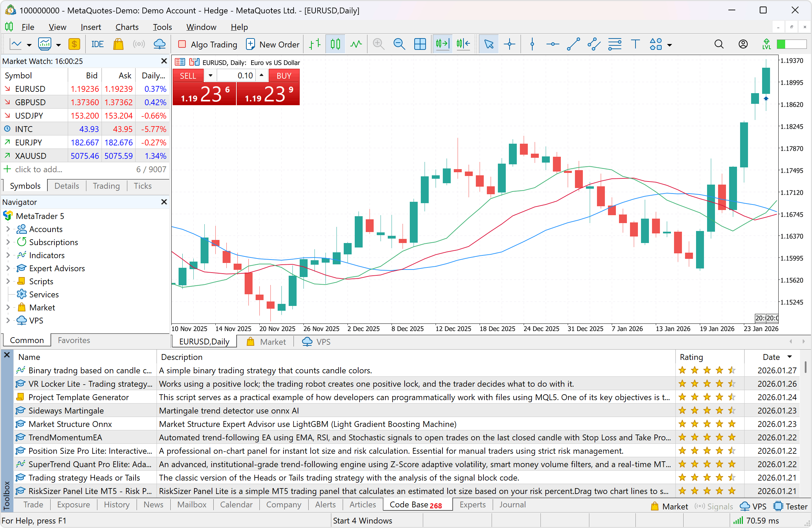Viewport: 812px width, 528px height.
Task: Open the user account profile icon
Action: click(743, 44)
